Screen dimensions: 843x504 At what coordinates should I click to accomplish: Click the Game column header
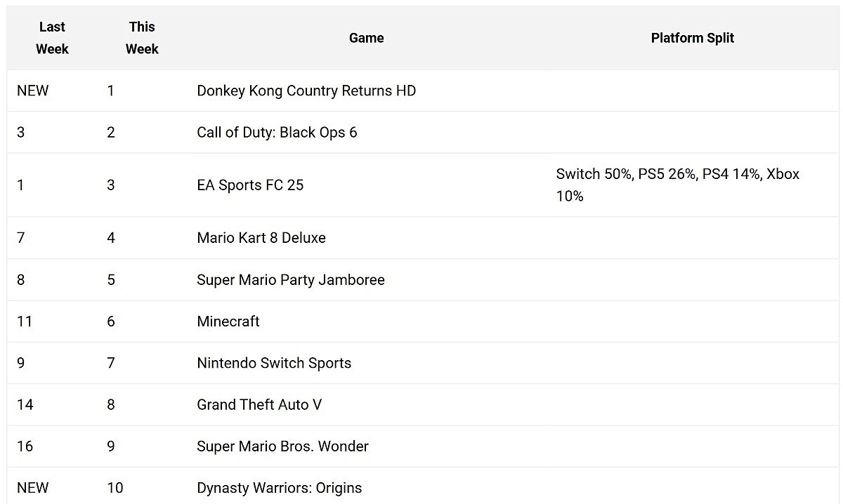point(366,38)
